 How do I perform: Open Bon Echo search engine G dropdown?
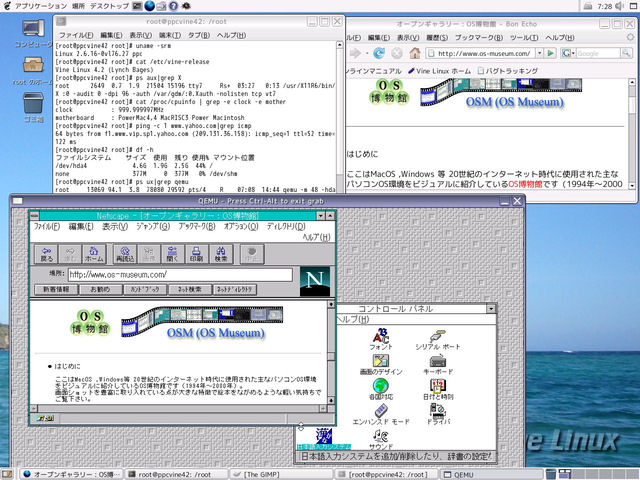[x=567, y=53]
